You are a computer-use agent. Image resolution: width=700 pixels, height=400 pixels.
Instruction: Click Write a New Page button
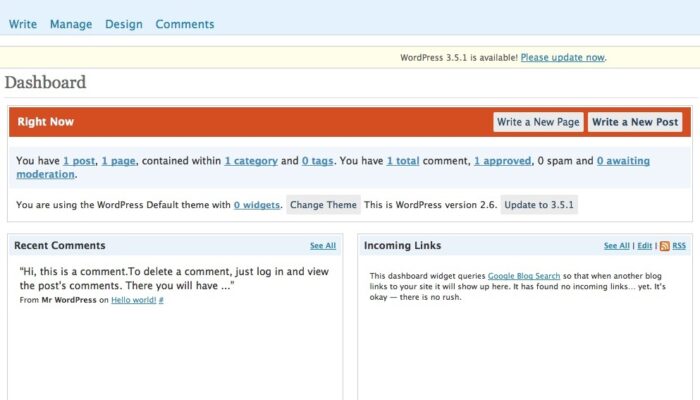pos(538,122)
